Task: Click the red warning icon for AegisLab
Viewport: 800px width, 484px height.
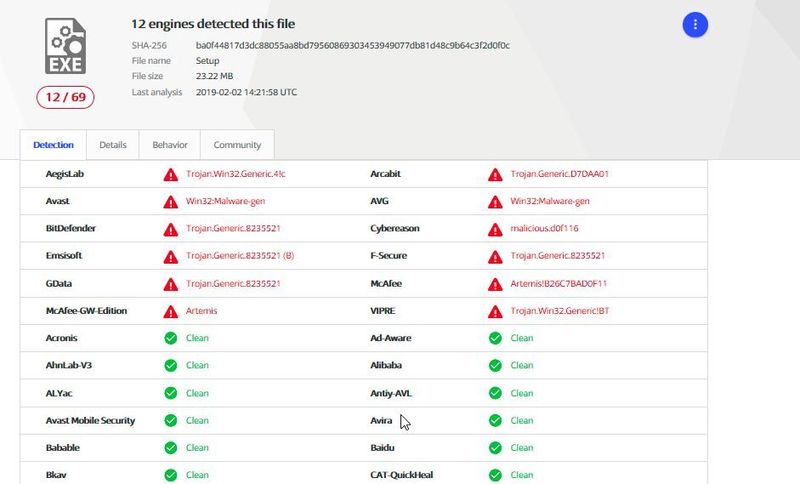Action: pos(170,175)
